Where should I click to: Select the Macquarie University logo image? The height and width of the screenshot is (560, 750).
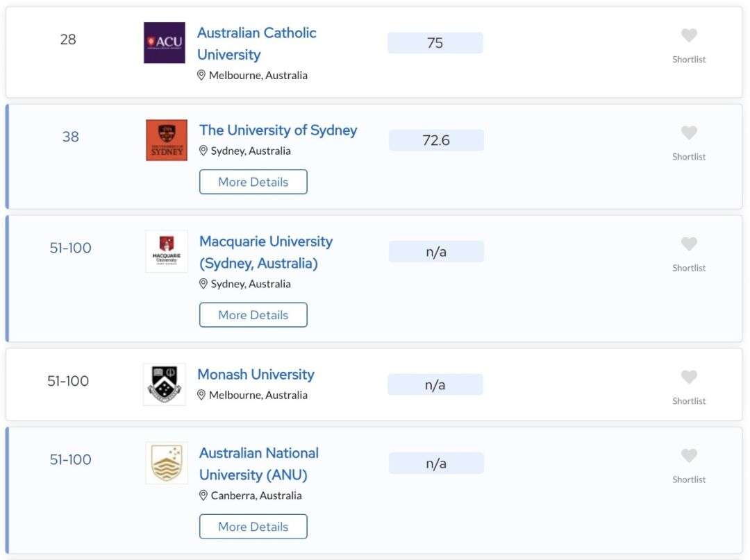click(167, 251)
